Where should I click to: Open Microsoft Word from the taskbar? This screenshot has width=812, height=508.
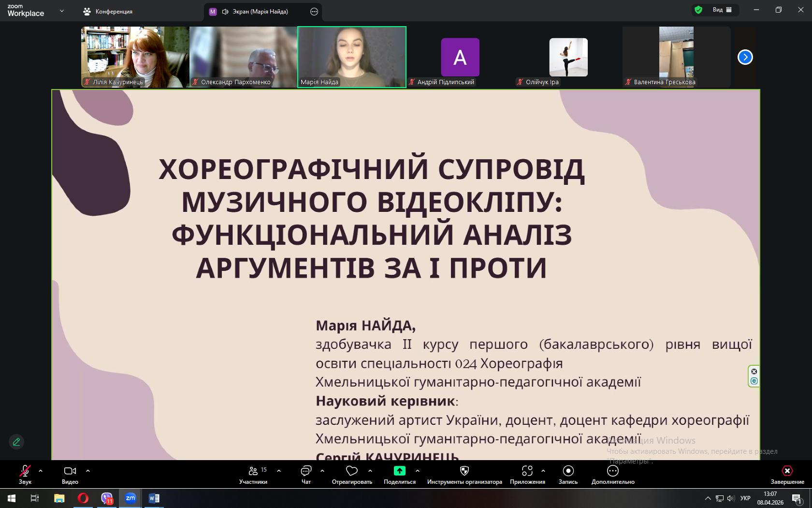pos(154,498)
